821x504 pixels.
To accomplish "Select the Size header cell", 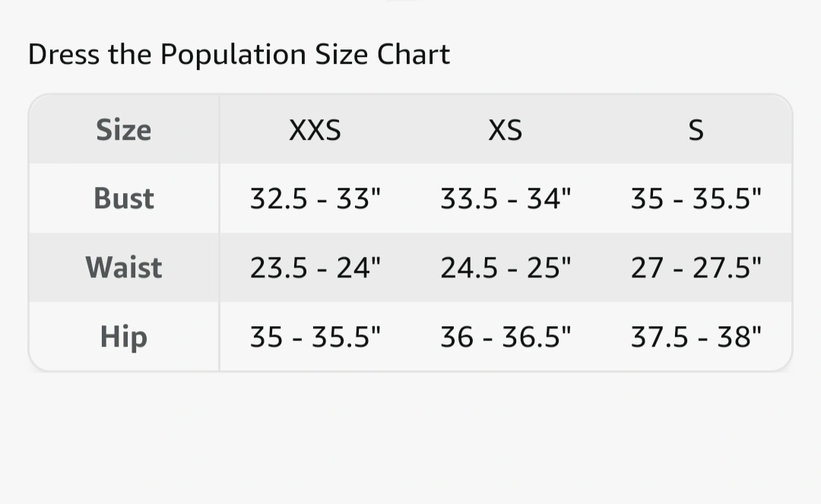I will (x=123, y=130).
